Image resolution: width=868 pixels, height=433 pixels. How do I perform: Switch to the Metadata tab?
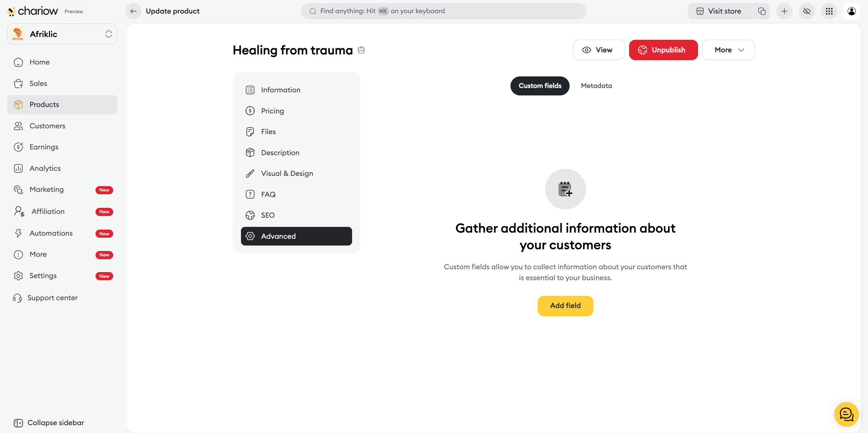pyautogui.click(x=596, y=86)
